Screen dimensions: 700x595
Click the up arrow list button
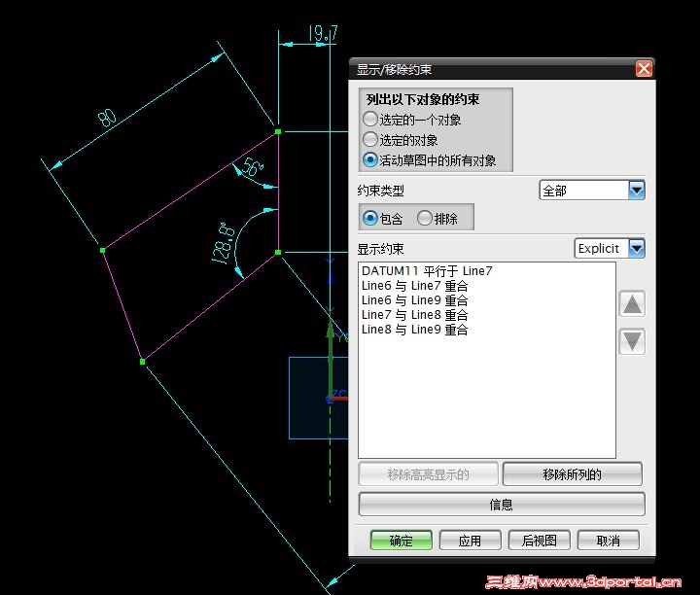[x=632, y=304]
